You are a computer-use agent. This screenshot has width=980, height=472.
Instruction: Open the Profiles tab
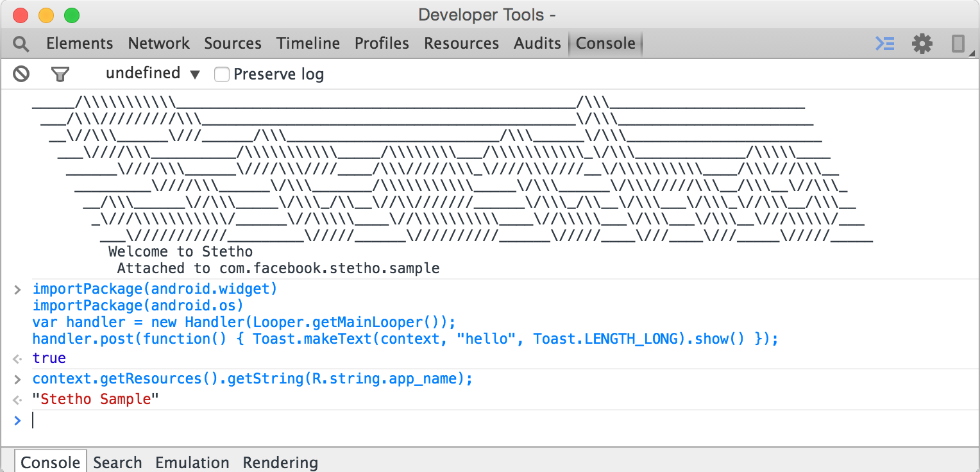point(382,44)
